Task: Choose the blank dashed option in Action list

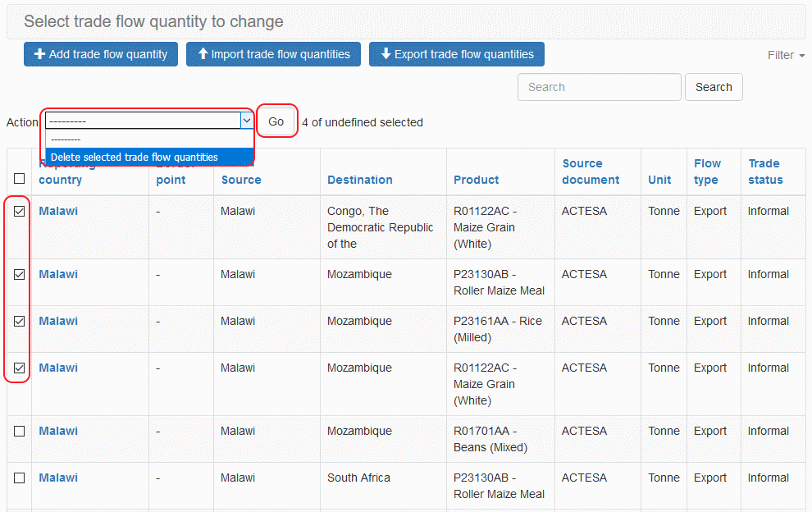Action: [66, 139]
